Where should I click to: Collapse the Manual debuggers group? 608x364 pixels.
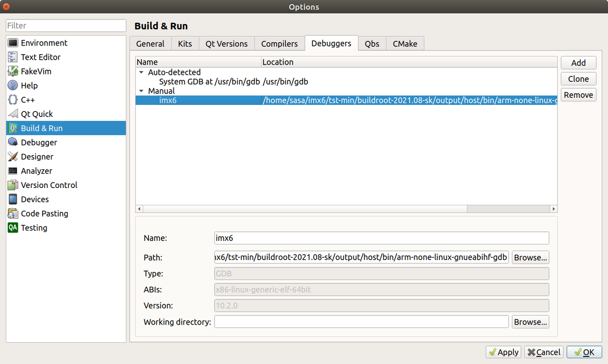141,91
